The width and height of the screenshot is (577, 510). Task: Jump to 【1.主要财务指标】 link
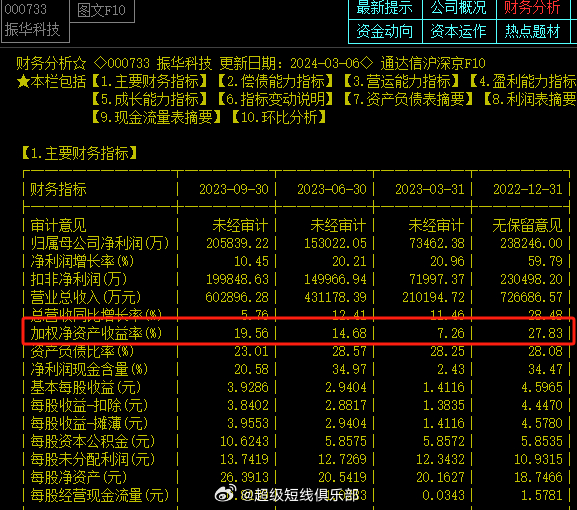[x=149, y=82]
